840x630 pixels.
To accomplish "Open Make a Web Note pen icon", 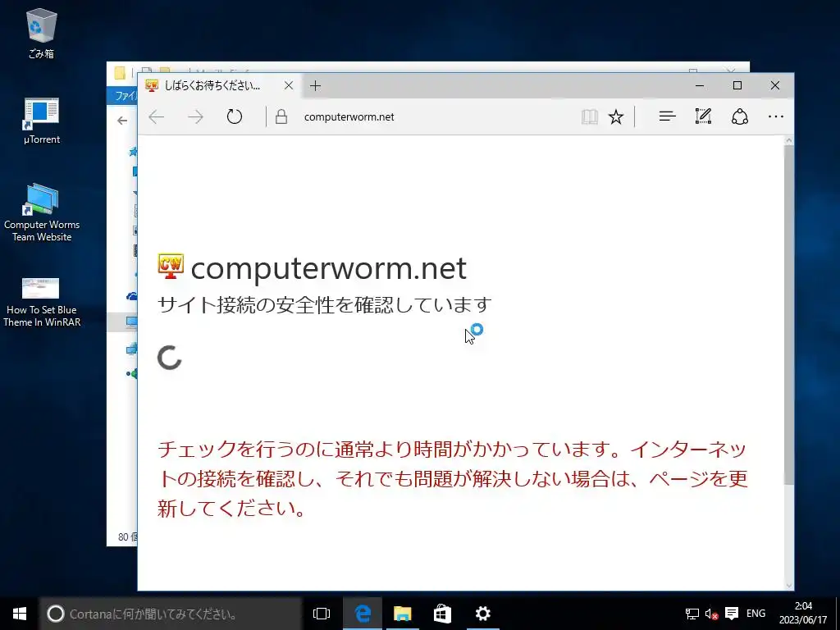I will 703,116.
